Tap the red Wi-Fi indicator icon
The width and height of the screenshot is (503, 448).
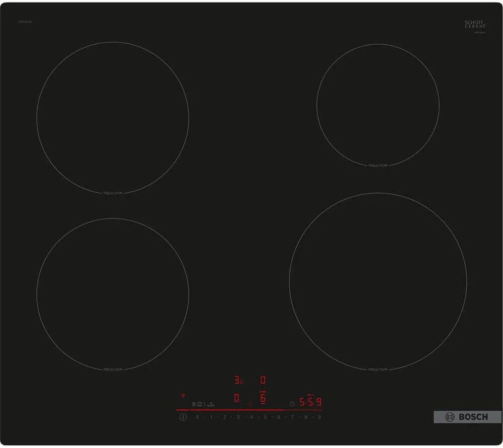[x=182, y=396]
